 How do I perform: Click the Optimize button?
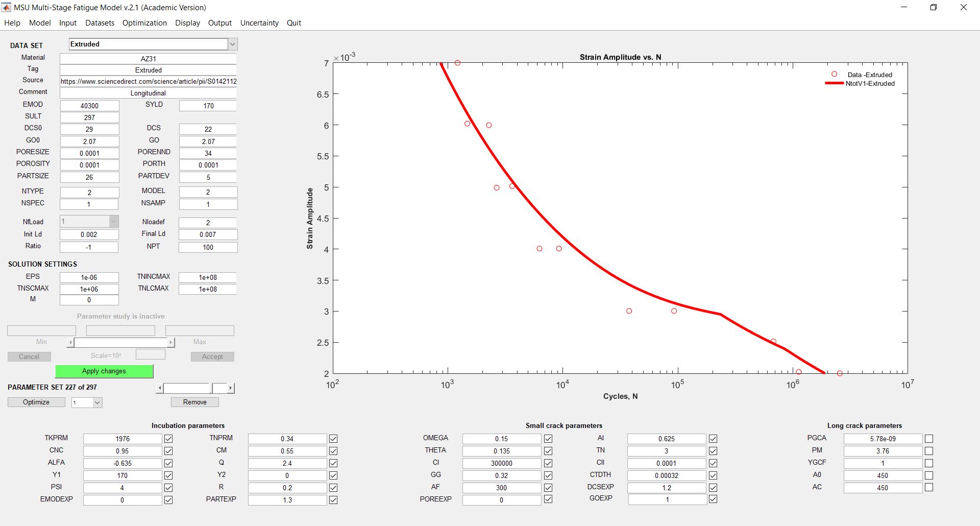pyautogui.click(x=36, y=402)
